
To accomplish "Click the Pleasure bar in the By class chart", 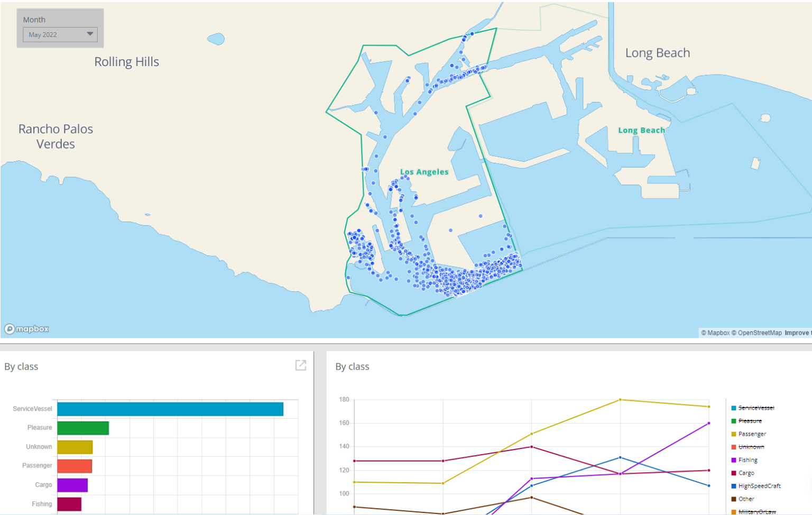I will pyautogui.click(x=82, y=427).
